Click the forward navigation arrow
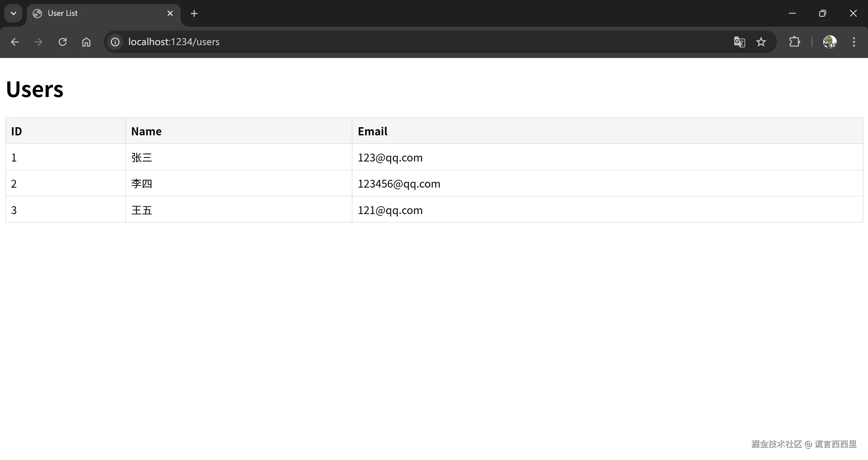Screen dimensions: 868x460 point(38,42)
